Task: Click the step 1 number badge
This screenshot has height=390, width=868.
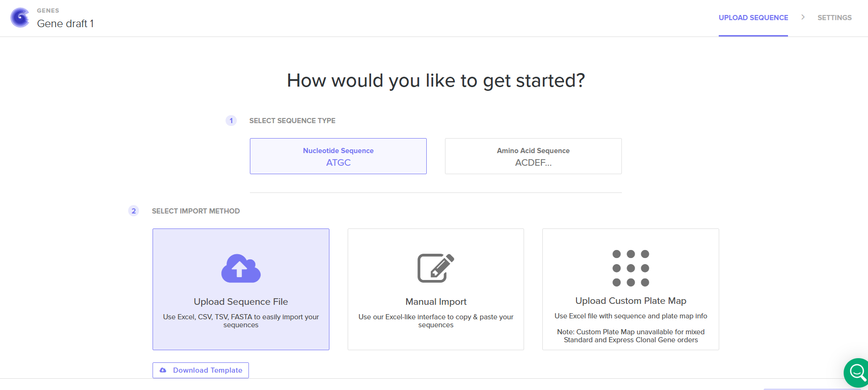Action: pyautogui.click(x=231, y=121)
